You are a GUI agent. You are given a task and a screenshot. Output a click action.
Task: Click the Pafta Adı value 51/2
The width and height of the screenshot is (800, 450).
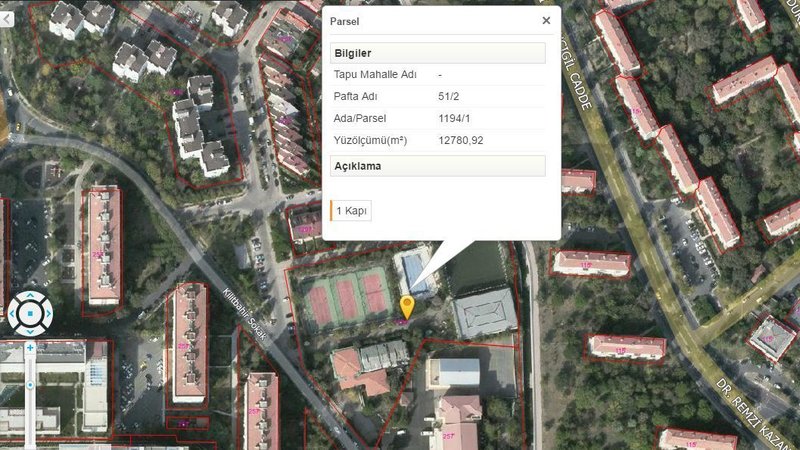(x=449, y=96)
